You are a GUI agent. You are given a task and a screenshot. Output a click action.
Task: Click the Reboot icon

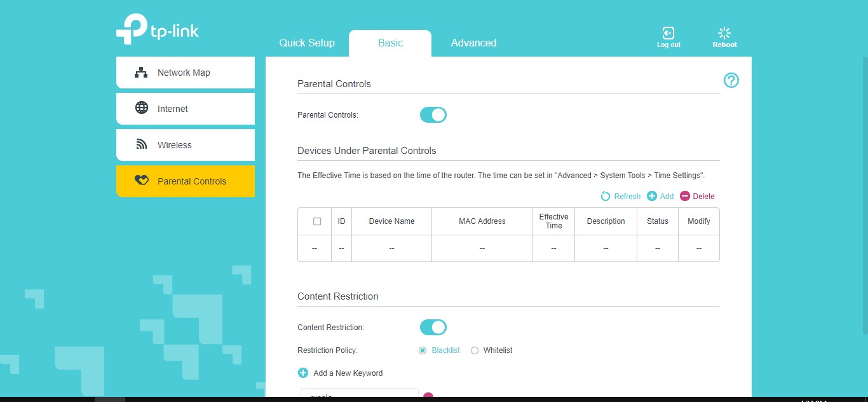point(724,33)
